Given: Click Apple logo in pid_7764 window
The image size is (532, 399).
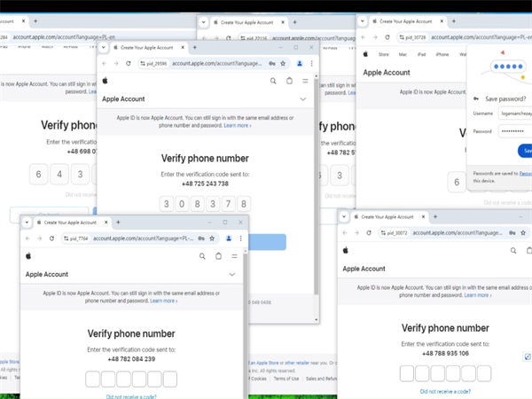Looking at the screenshot, I should pos(28,256).
